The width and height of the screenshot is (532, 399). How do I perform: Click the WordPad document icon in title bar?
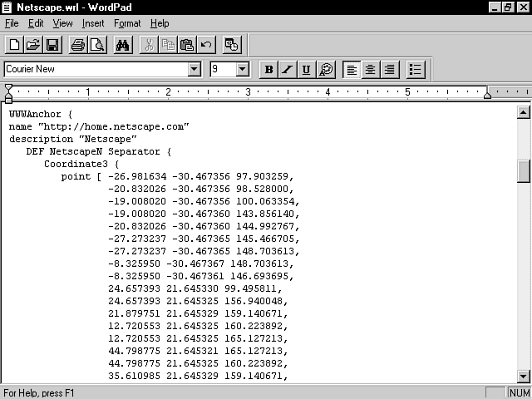coord(7,7)
